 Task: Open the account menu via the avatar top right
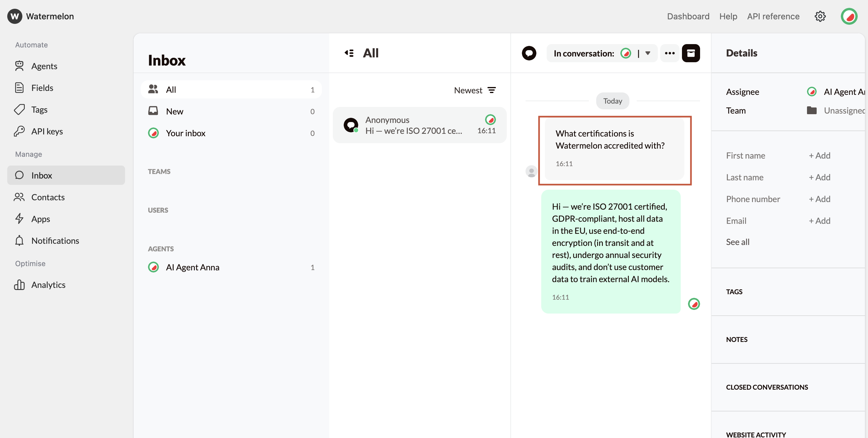[849, 16]
